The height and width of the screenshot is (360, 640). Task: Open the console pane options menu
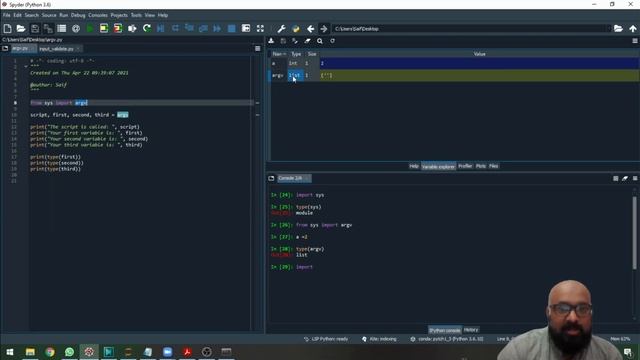tap(635, 178)
